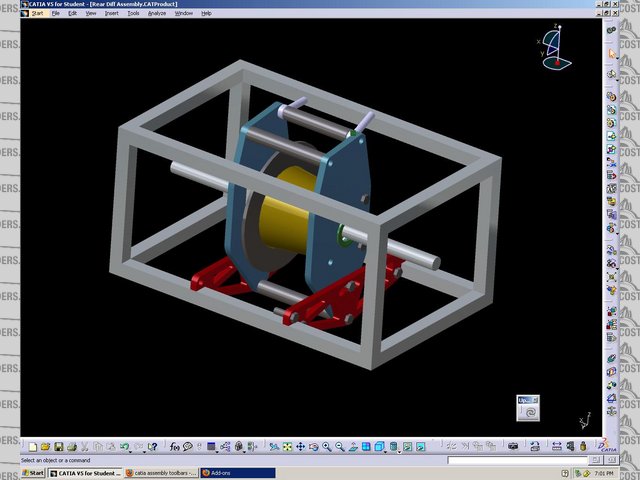The height and width of the screenshot is (480, 640).
Task: Click the comment speech-bubble icon
Action: tap(187, 447)
